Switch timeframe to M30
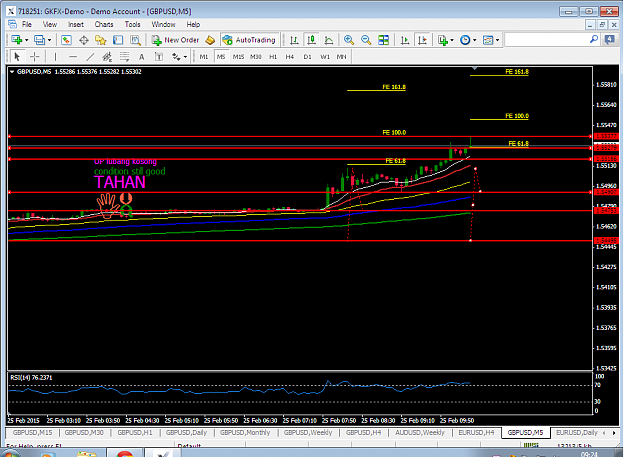Screen dimensions: 625x457 [x=256, y=57]
